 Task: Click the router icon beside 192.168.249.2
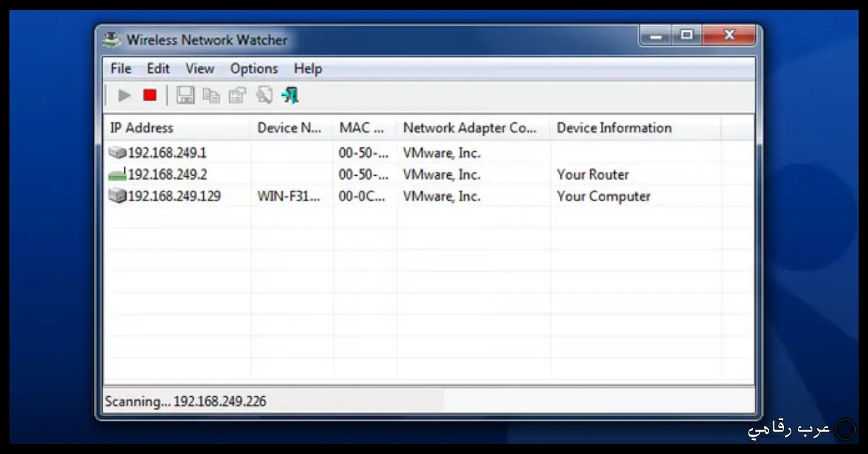[118, 174]
